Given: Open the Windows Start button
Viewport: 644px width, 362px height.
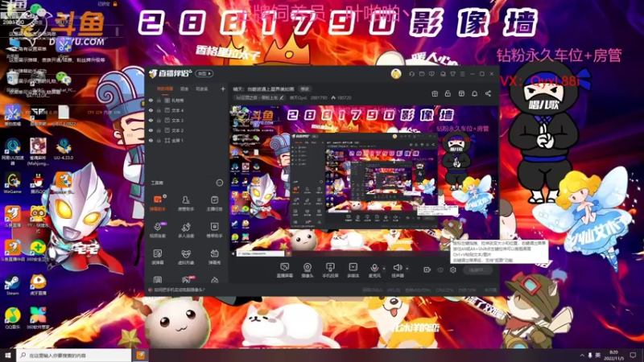Looking at the screenshot, I should (x=8, y=355).
